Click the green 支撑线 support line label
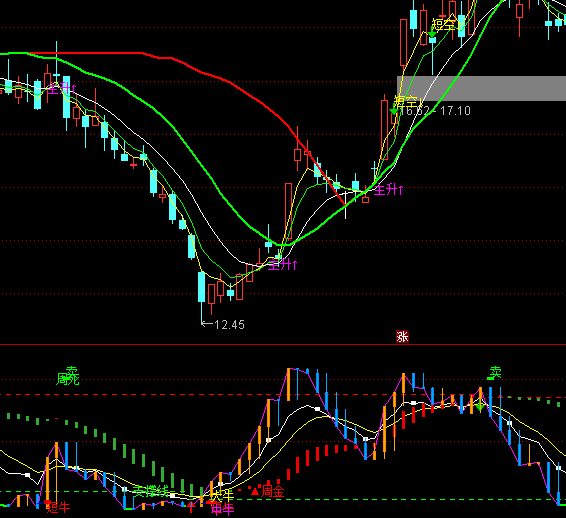This screenshot has width=566, height=518. point(151,491)
